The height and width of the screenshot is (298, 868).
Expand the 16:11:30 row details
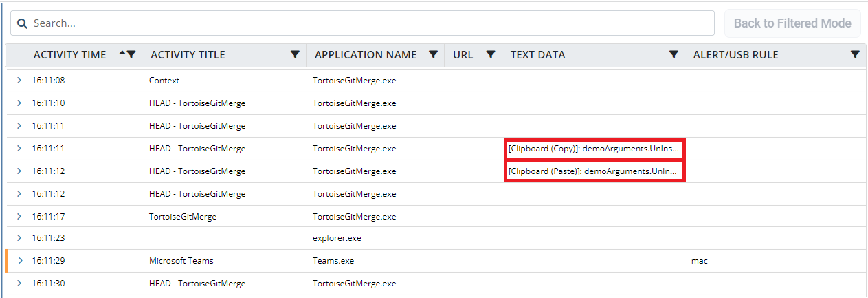(x=19, y=284)
